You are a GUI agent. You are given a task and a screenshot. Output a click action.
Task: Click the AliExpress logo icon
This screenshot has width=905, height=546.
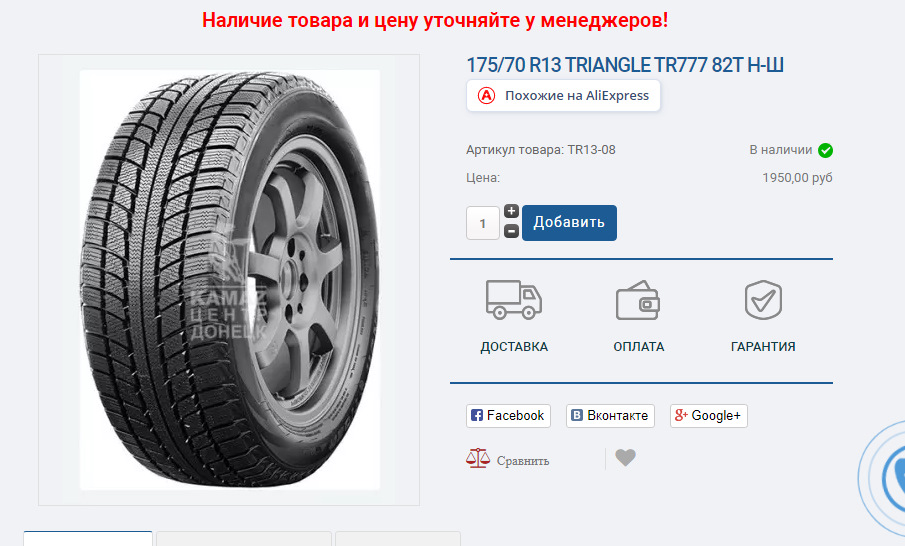coord(487,96)
